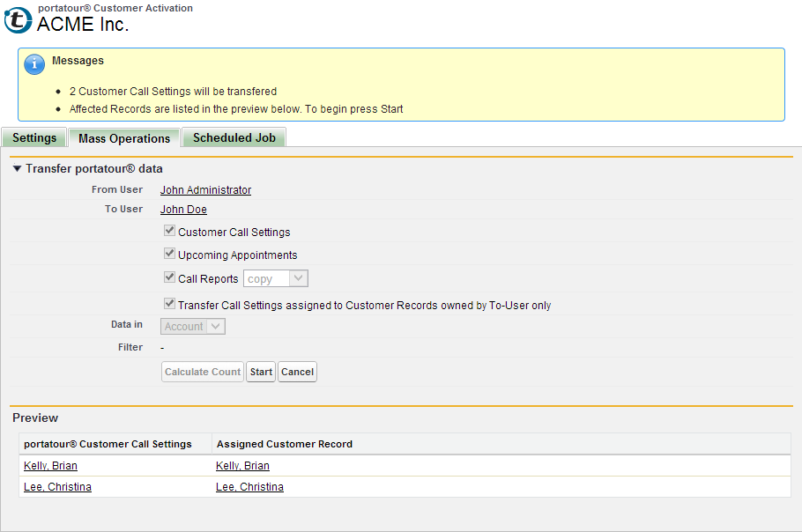
Task: Collapse the Transfer portatour data section
Action: (x=18, y=169)
